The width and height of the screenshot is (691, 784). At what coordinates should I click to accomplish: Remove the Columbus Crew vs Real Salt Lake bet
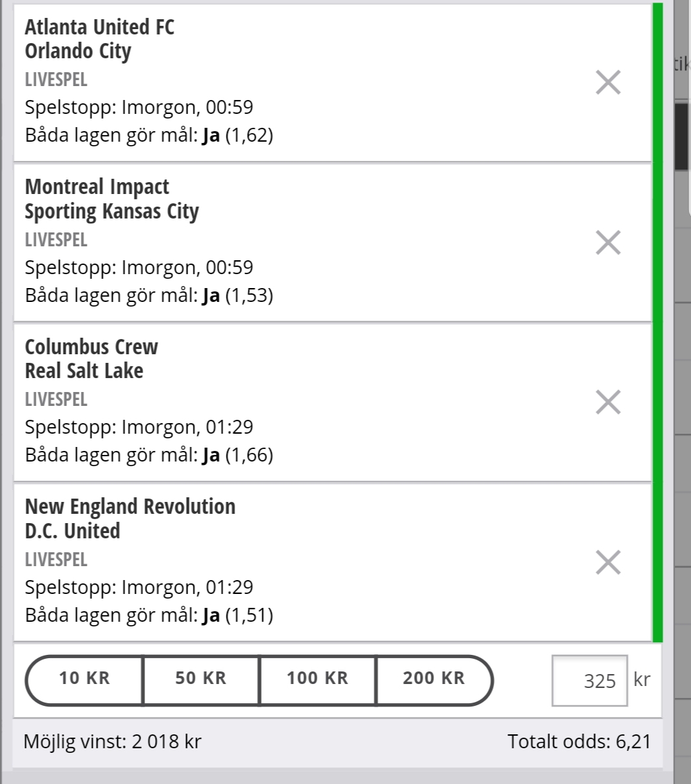(608, 402)
